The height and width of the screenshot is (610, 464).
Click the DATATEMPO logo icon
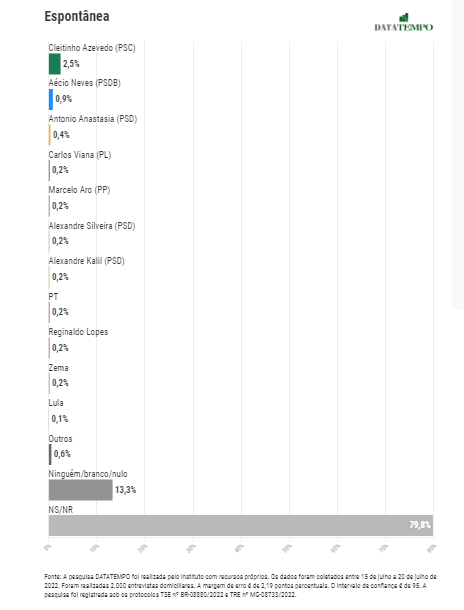[404, 18]
